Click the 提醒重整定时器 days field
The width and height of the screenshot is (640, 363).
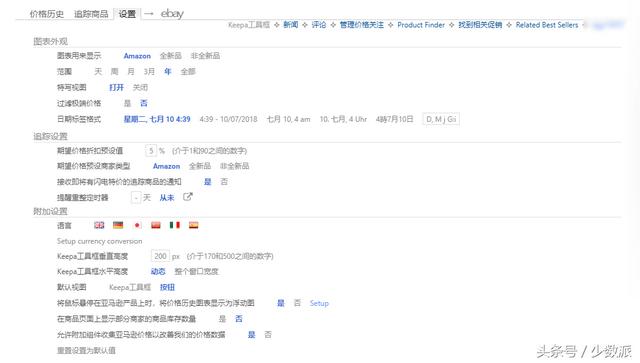(136, 198)
